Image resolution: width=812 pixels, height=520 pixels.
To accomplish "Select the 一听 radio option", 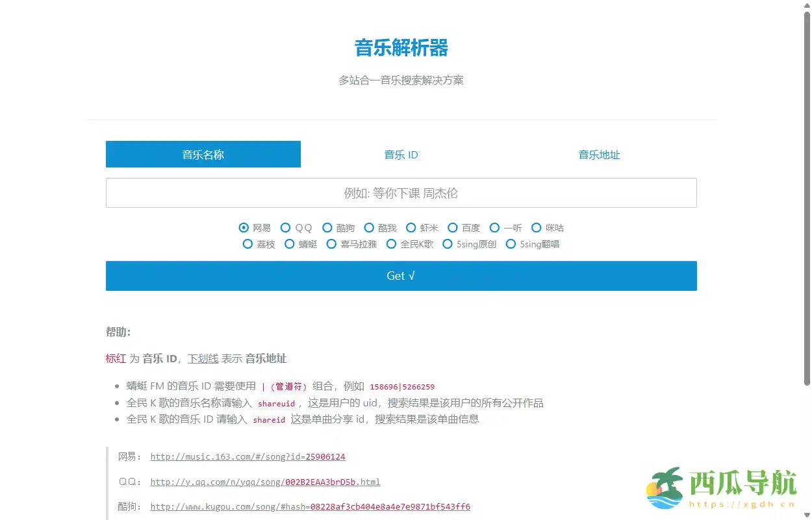I will click(x=494, y=227).
